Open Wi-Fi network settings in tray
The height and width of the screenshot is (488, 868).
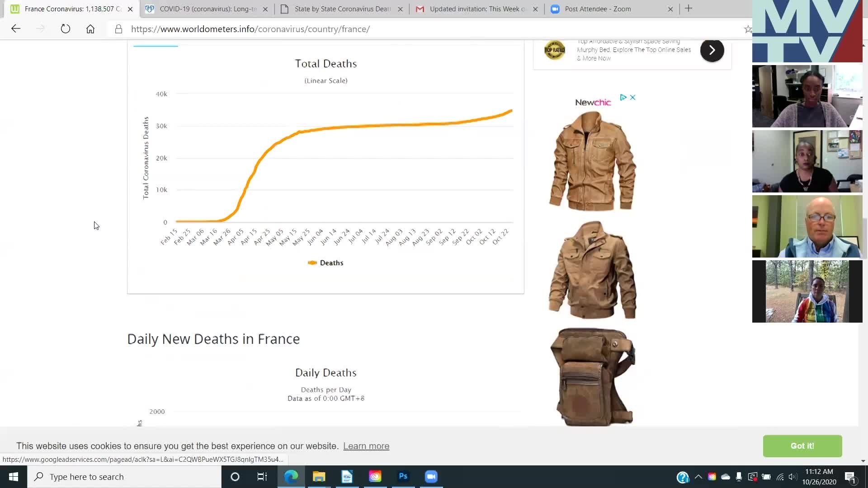tap(780, 477)
